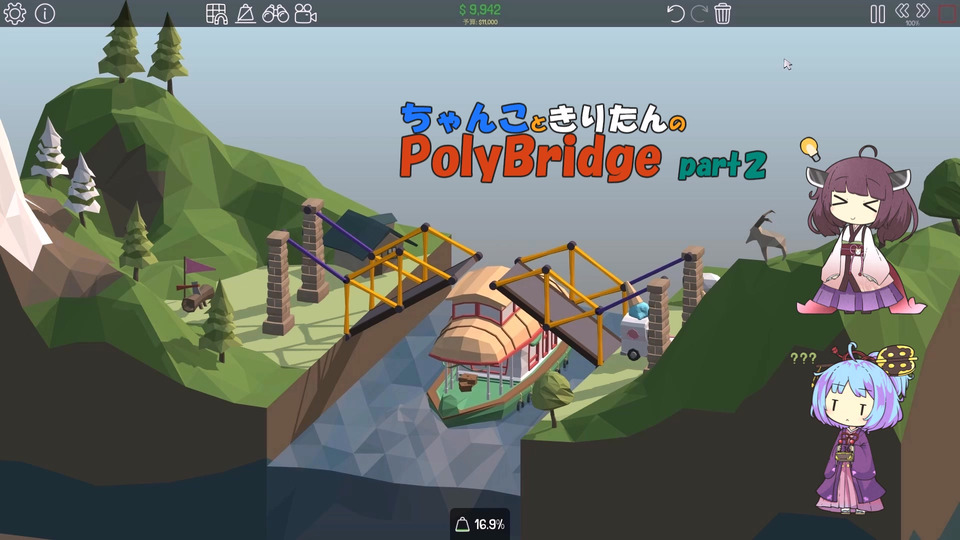Click the trash can delete icon

coord(722,13)
